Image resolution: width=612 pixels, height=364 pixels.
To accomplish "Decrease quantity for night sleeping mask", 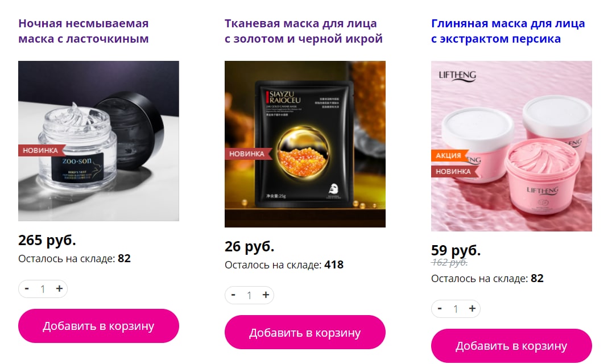I will (27, 289).
